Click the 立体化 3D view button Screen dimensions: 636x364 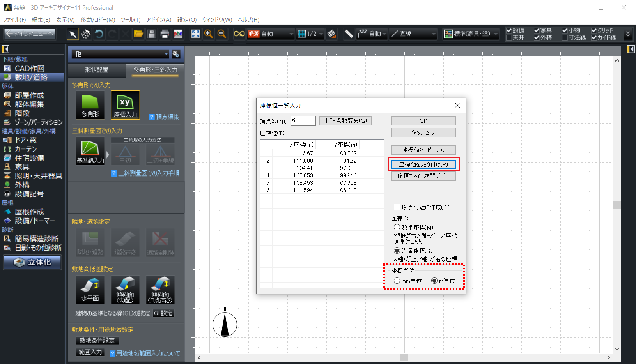[33, 262]
